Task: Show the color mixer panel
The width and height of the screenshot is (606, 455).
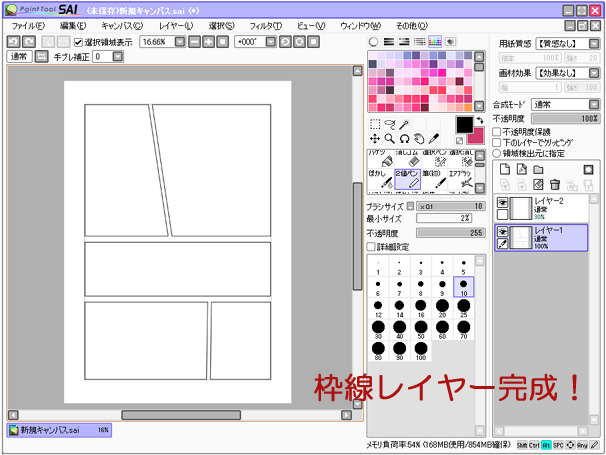Action: [420, 41]
